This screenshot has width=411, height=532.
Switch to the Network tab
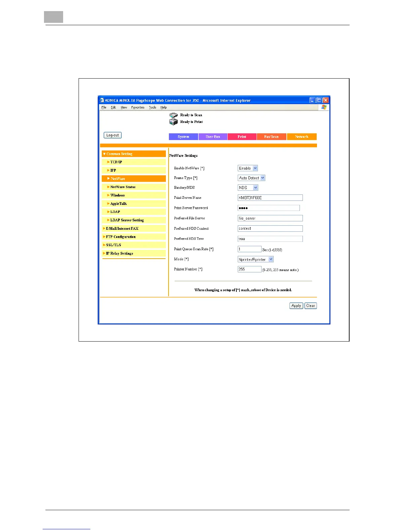pos(302,137)
